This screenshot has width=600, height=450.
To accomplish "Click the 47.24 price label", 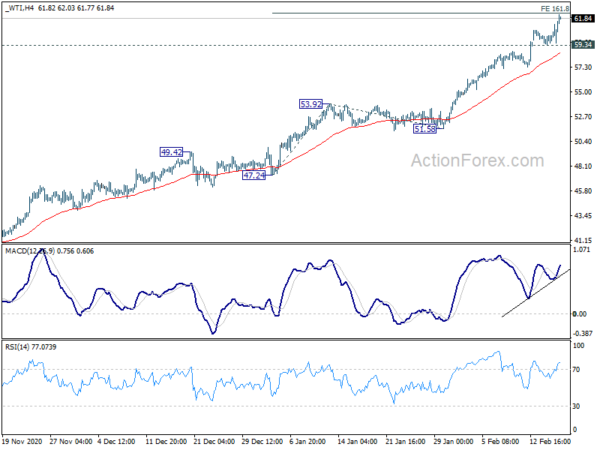I will [254, 175].
